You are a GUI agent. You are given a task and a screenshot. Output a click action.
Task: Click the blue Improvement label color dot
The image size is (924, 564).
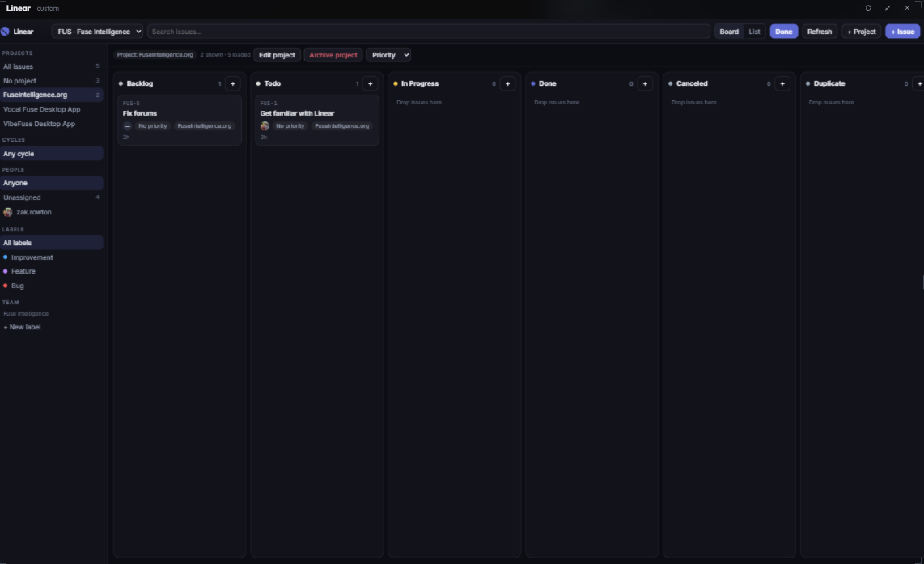click(6, 257)
